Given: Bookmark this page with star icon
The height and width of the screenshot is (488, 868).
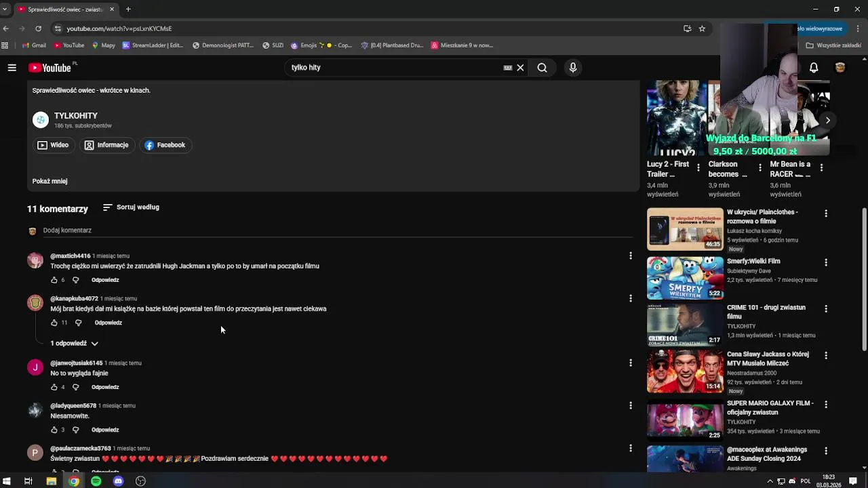Looking at the screenshot, I should point(702,28).
